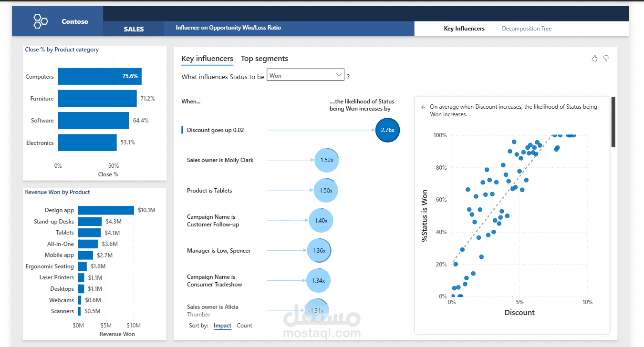
Task: Give positive feedback with the thumbs up icon
Action: [594, 58]
